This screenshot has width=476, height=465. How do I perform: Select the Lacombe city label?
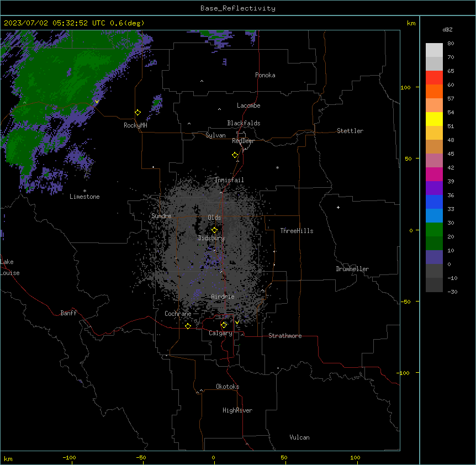pos(248,105)
